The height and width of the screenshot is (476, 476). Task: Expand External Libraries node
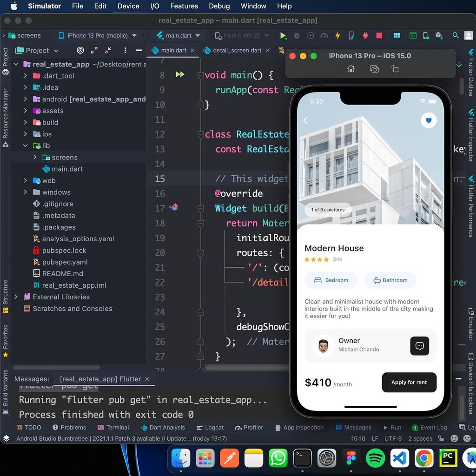coord(16,297)
